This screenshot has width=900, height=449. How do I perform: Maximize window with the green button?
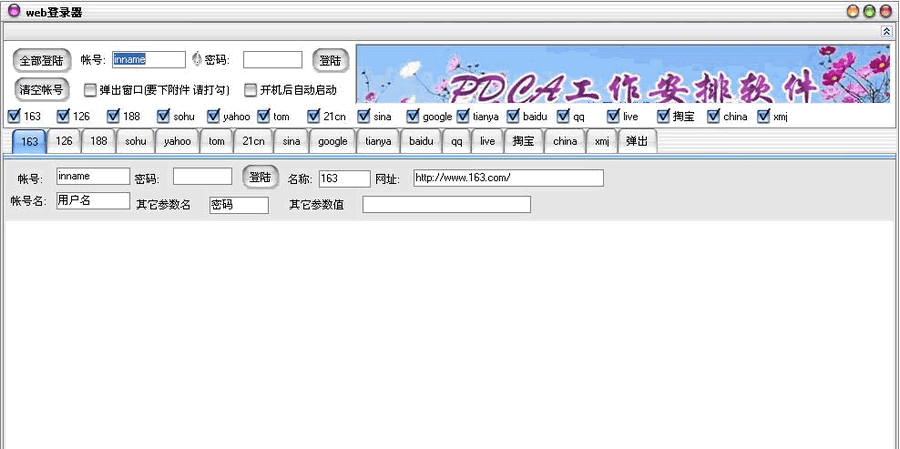(x=870, y=11)
